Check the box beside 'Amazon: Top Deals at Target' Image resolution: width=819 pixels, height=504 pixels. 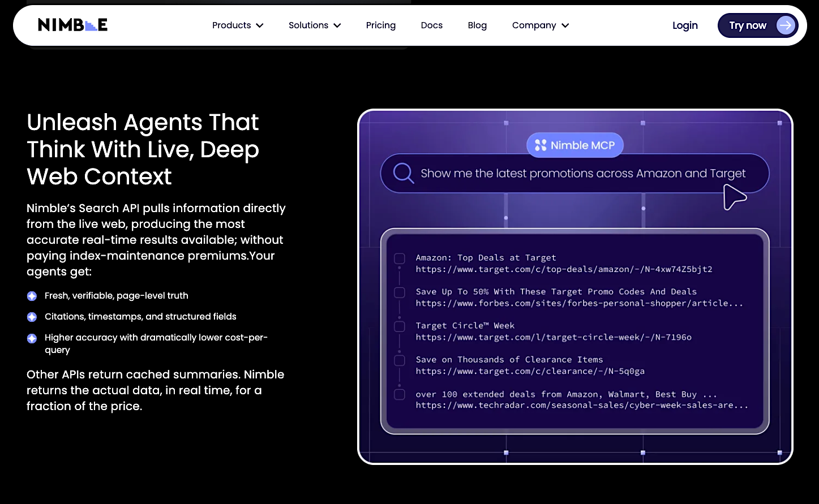point(400,259)
